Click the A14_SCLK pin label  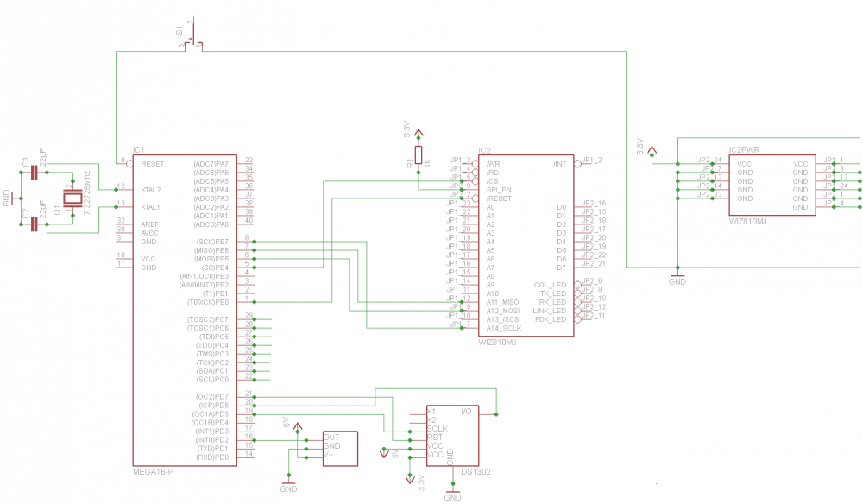pos(504,329)
